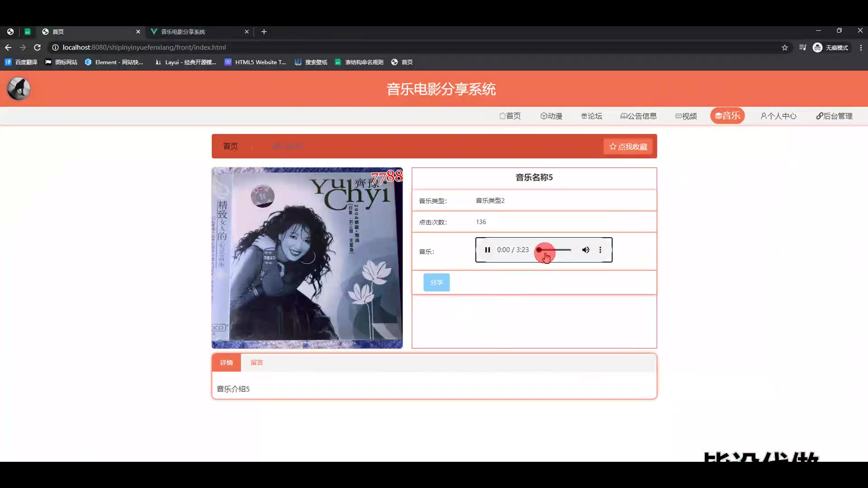Viewport: 868px width, 488px height.
Task: Open the HTML5 Website T... bookmark
Action: [255, 62]
